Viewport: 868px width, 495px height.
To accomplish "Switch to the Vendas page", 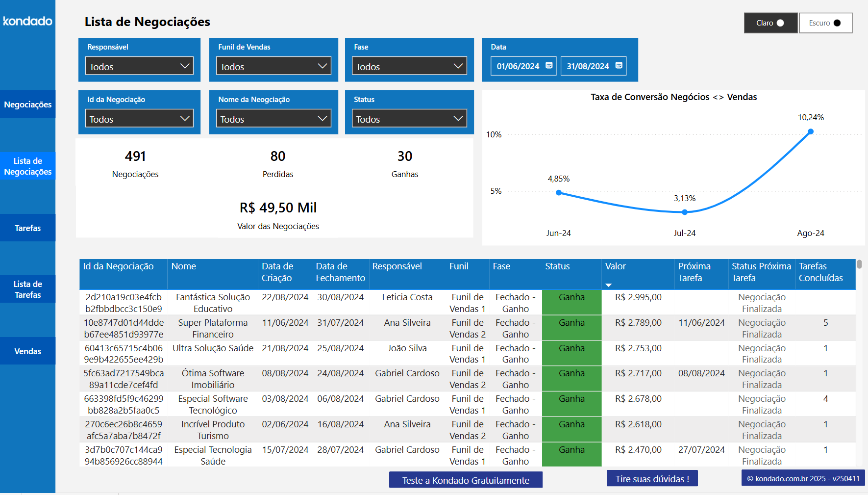I will (x=27, y=351).
